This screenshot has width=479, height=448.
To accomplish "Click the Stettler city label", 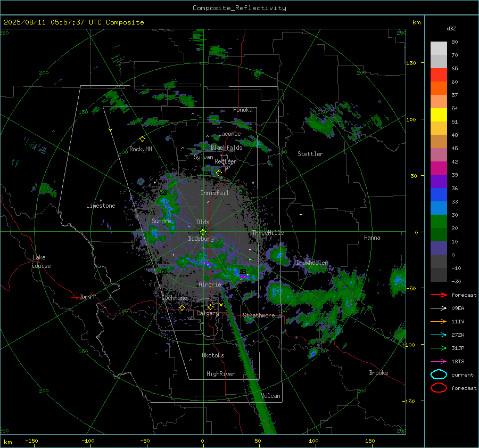I will click(310, 154).
